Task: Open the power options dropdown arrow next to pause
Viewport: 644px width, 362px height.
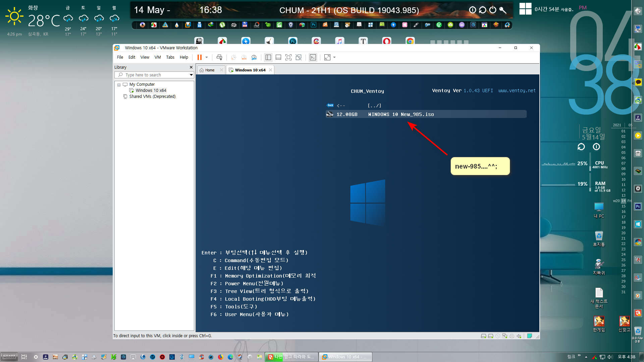Action: (x=207, y=57)
